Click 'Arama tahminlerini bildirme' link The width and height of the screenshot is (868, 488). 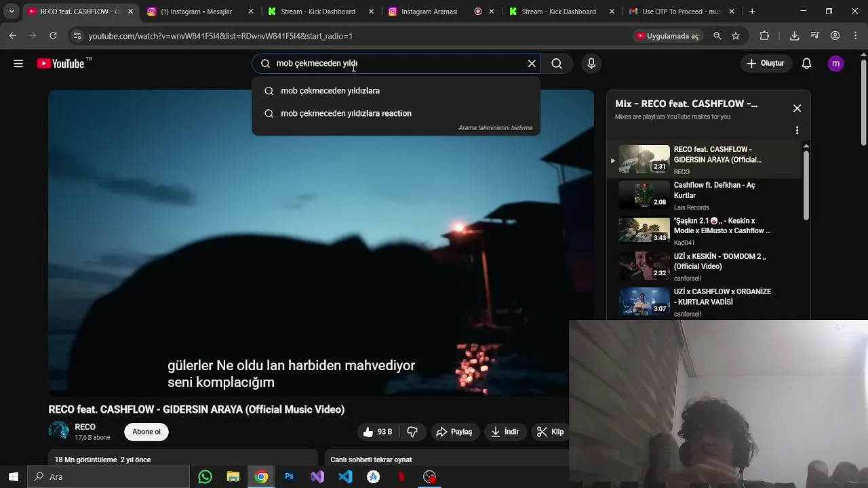point(495,128)
